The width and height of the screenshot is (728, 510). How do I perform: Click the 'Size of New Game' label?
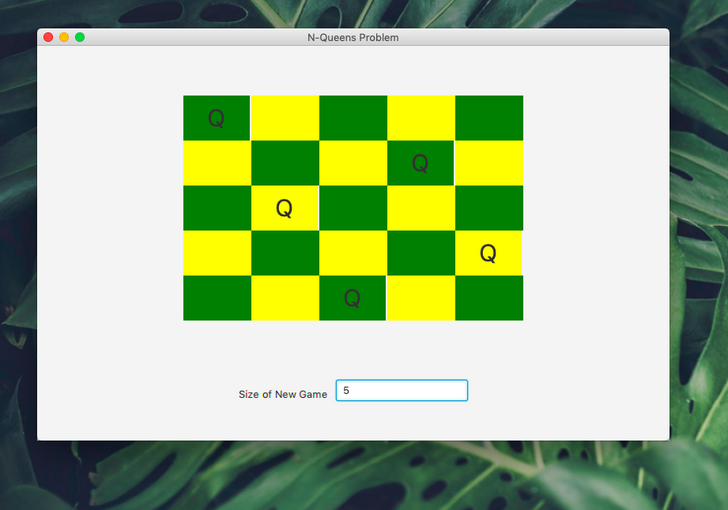[x=283, y=394]
